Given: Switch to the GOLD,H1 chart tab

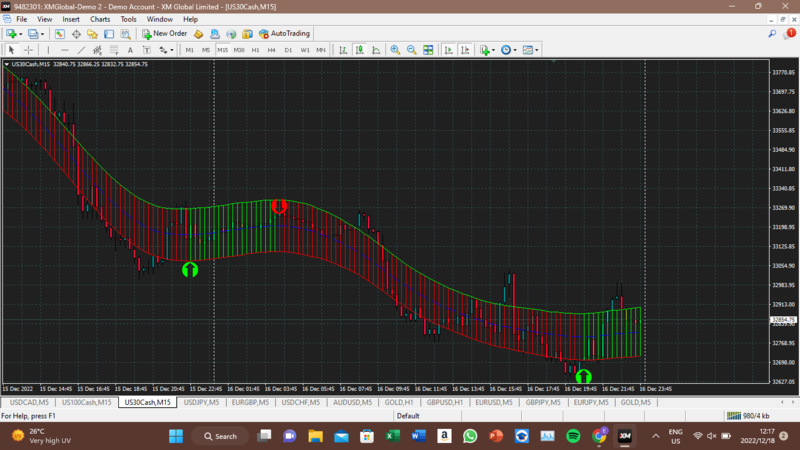Looking at the screenshot, I should [399, 402].
